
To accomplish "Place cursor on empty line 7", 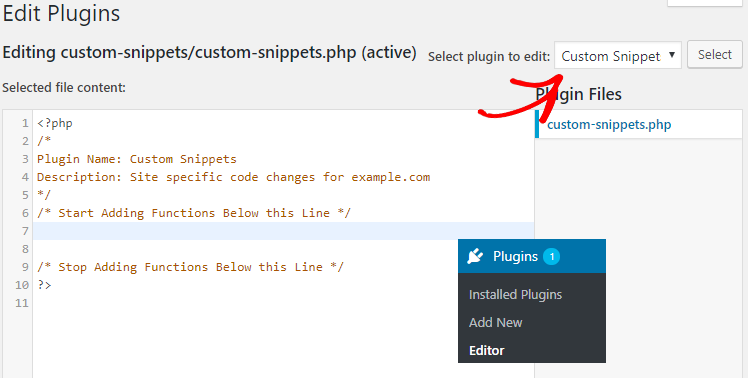I will tap(283, 231).
